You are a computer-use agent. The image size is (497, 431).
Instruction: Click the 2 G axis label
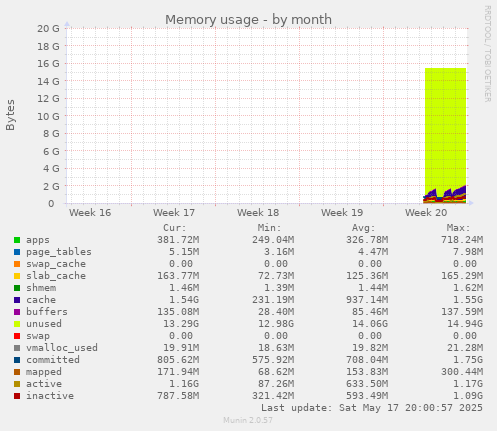[51, 186]
